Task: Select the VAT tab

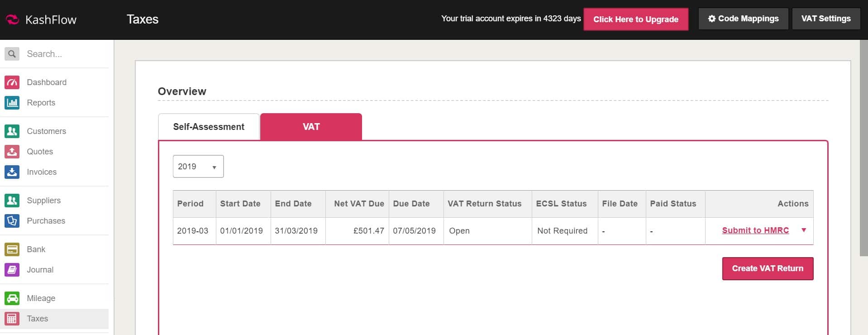Action: coord(311,127)
